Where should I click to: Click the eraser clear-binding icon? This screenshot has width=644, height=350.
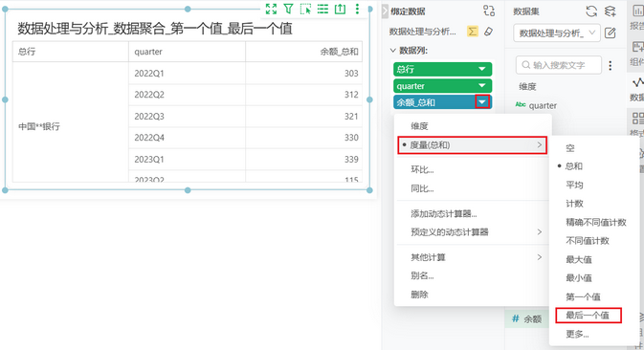(x=488, y=32)
